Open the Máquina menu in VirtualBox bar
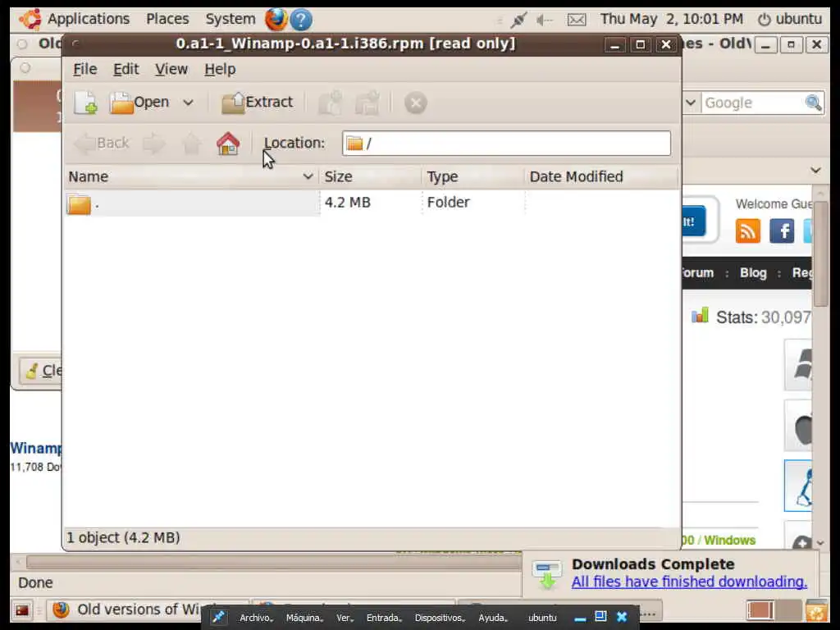The height and width of the screenshot is (630, 840). [304, 618]
